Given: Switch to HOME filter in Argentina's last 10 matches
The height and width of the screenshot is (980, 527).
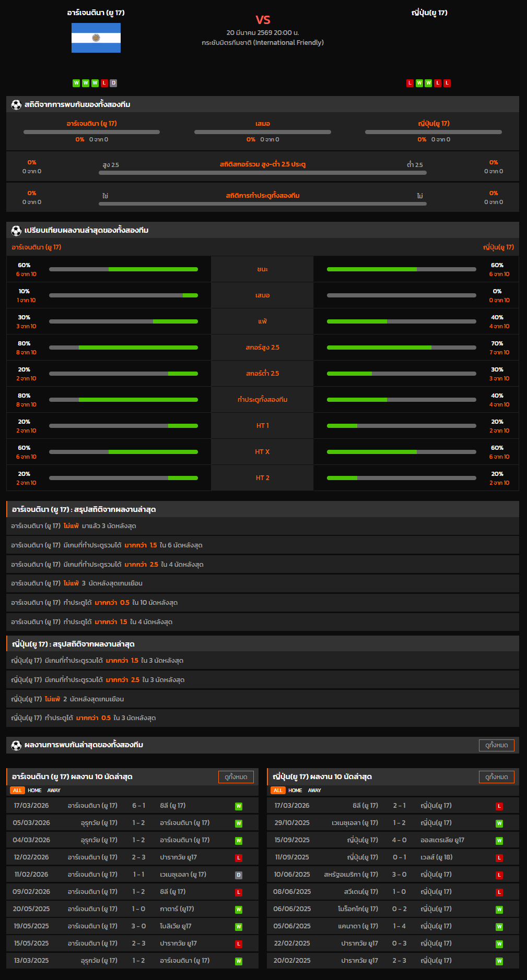Looking at the screenshot, I should point(34,791).
